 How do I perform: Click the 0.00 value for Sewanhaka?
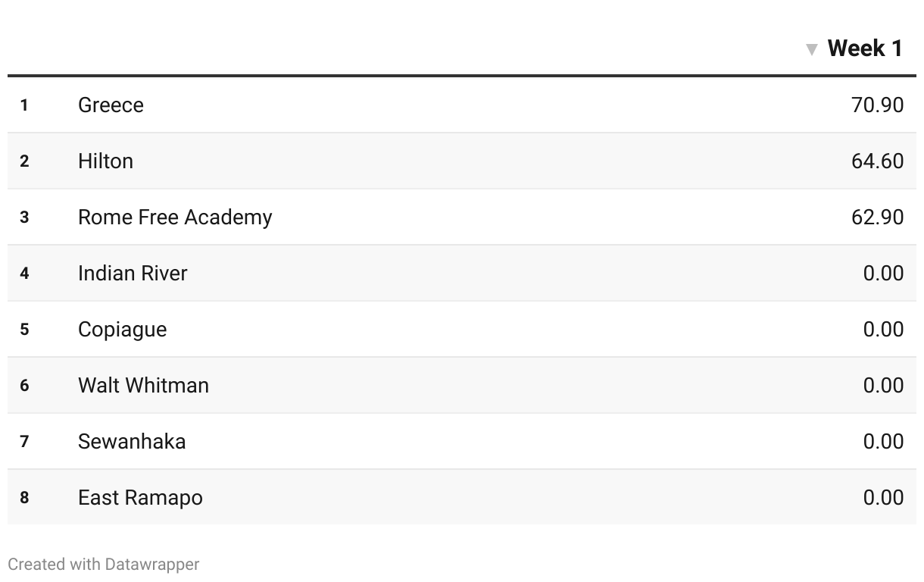click(x=883, y=441)
